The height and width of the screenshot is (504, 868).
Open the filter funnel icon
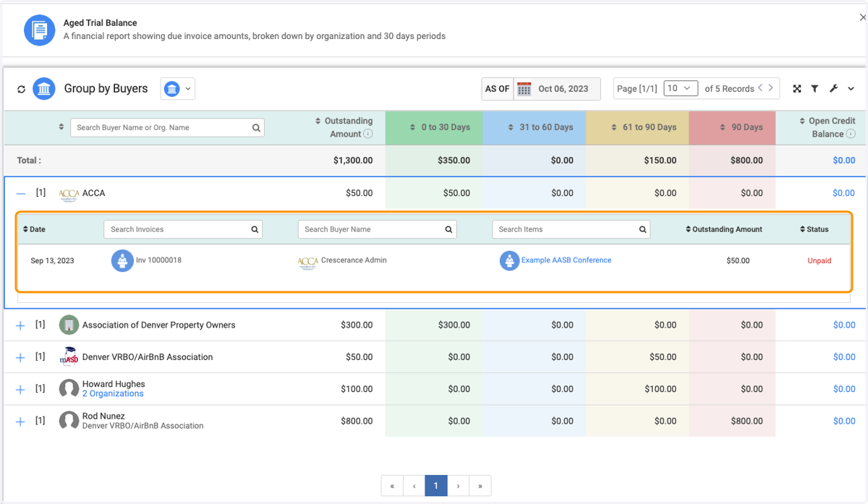click(815, 89)
